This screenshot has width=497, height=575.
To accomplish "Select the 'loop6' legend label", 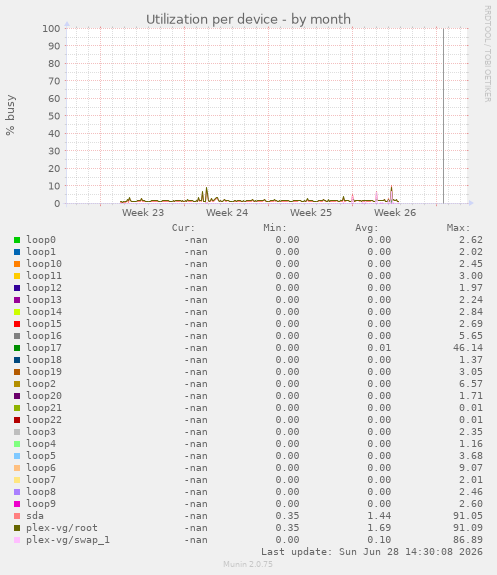I will pyautogui.click(x=41, y=468).
